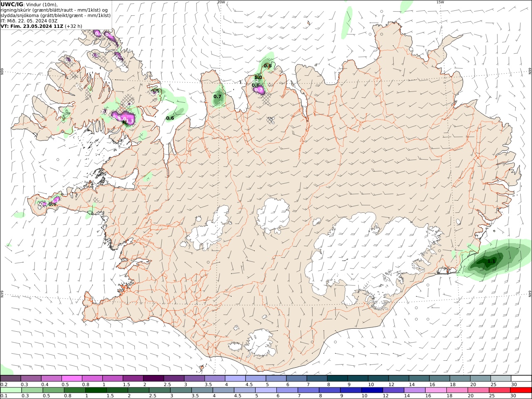This screenshot has width=532, height=399.
Task: Click the black 1.0 precipitation value in north
Action: 258,77
